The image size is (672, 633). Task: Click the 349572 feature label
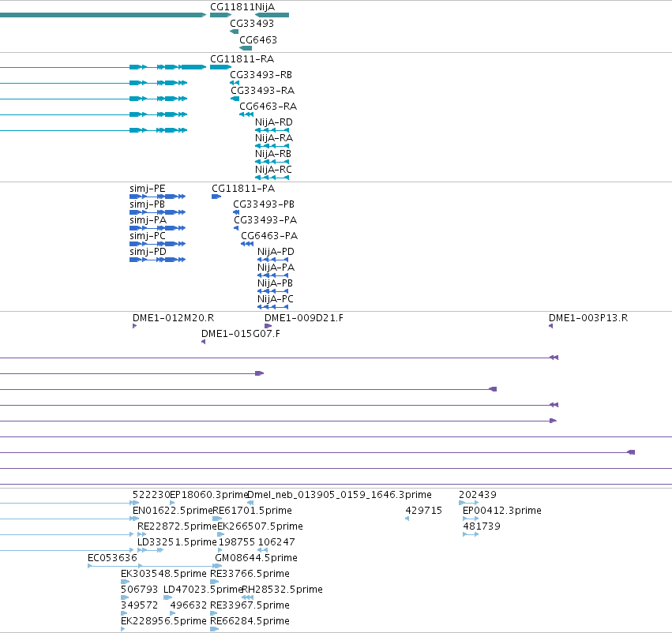(x=139, y=605)
